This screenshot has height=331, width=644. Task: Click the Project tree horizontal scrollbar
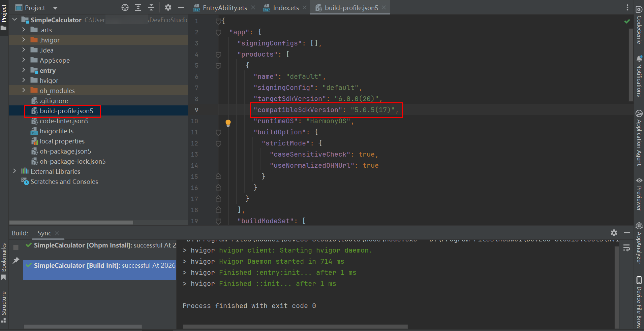71,223
